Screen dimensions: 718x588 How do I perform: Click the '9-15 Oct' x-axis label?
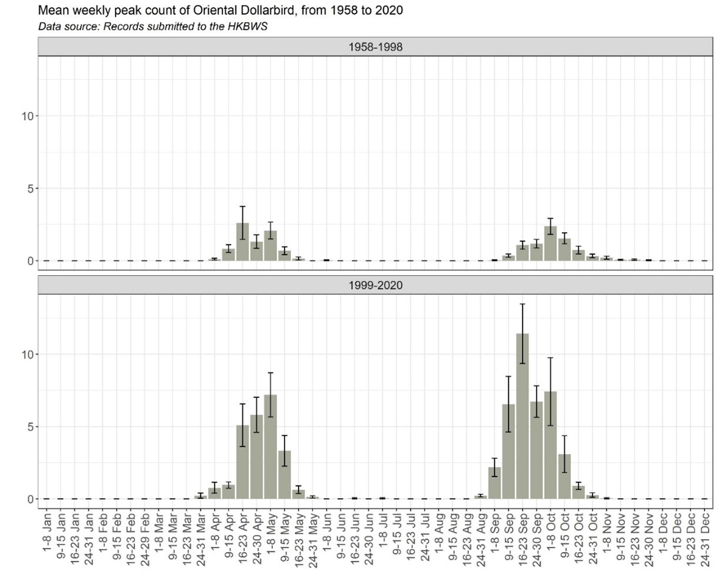click(565, 533)
